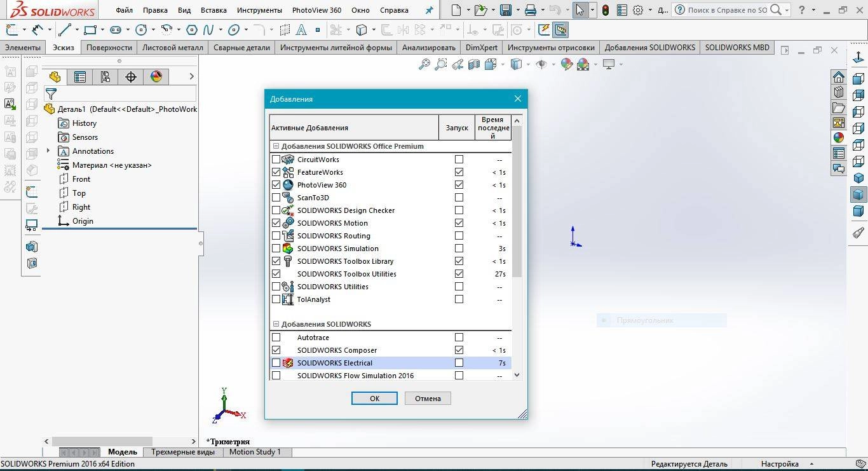Open the FeatureManager design tree tab
This screenshot has width=868, height=471.
point(55,77)
